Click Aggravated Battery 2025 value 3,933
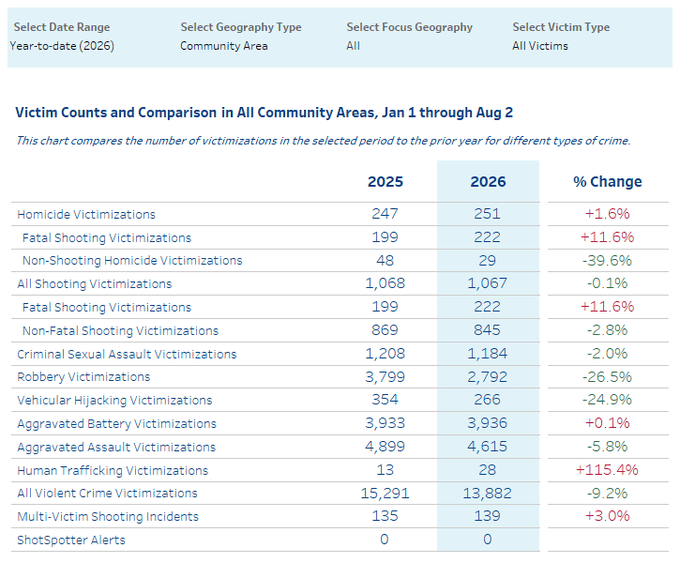The height and width of the screenshot is (563, 680). pyautogui.click(x=385, y=423)
